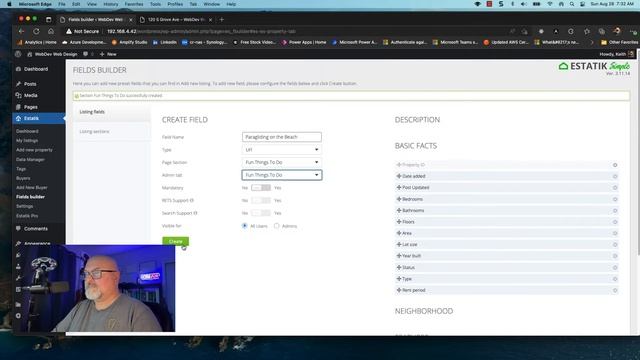Image resolution: width=640 pixels, height=360 pixels.
Task: Open the LinkedIn bookmark
Action: tap(165, 42)
